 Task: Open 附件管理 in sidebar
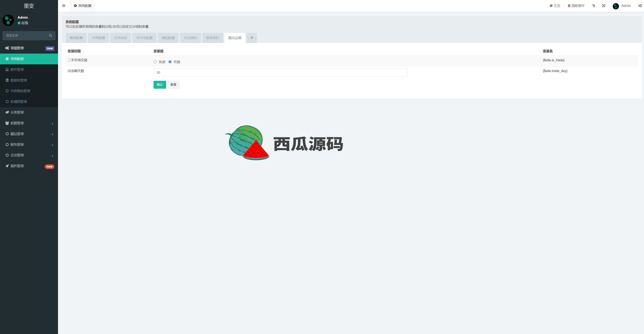(29, 70)
